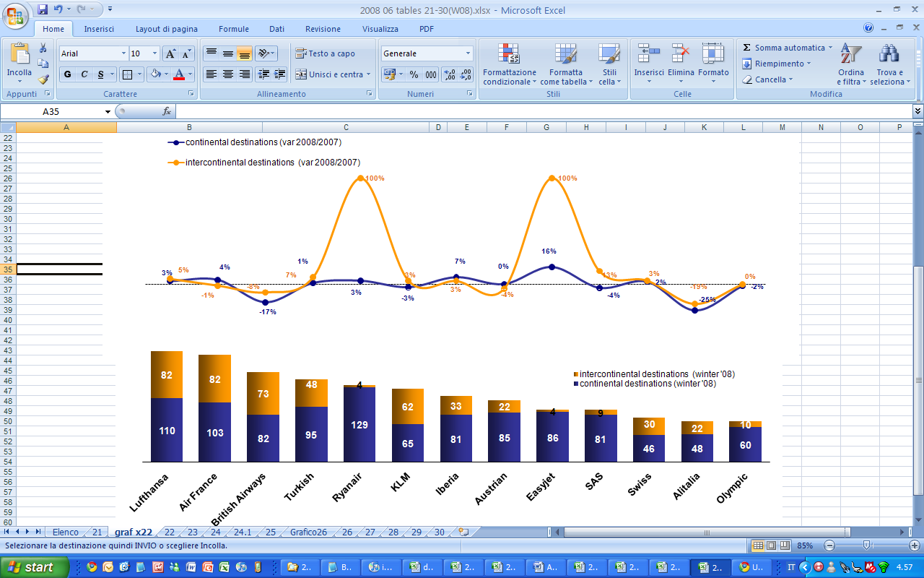
Task: Click Formato button in Celle group
Action: [713, 64]
